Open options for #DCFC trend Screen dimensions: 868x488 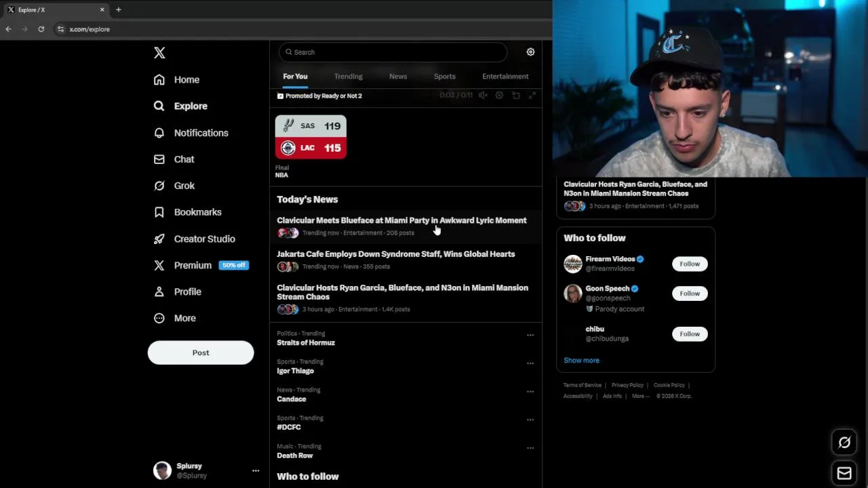click(530, 420)
